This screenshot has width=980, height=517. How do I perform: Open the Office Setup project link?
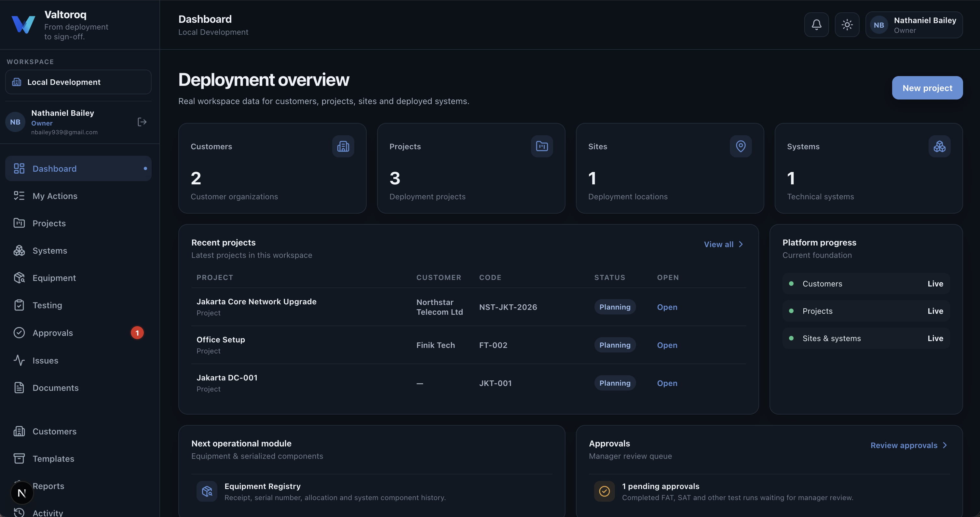pos(667,345)
